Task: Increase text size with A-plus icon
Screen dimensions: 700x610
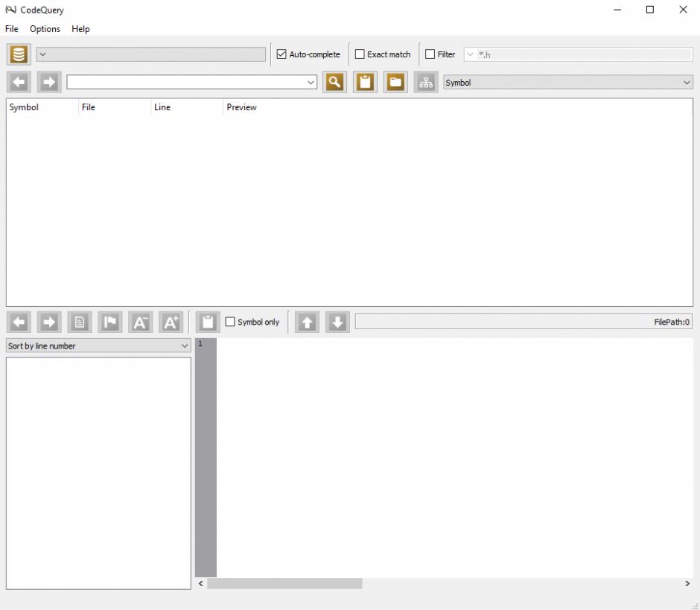Action: (171, 322)
